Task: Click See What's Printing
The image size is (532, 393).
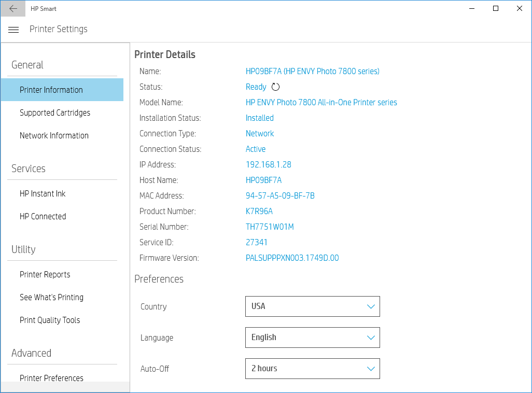Action: tap(51, 297)
